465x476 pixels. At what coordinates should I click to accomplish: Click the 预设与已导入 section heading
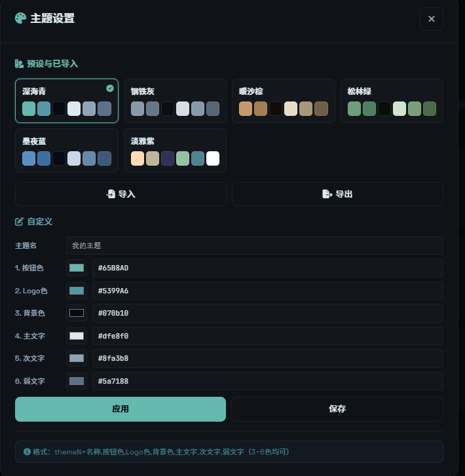click(x=52, y=64)
